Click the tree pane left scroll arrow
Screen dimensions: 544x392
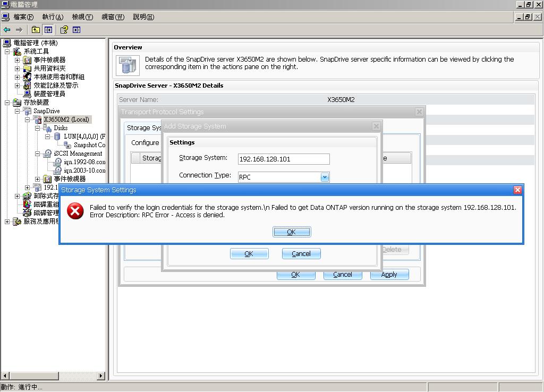point(5,376)
